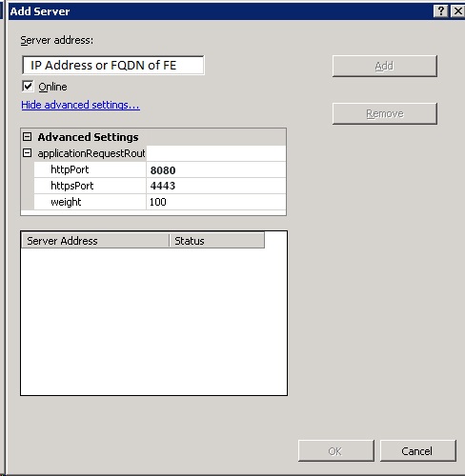The height and width of the screenshot is (476, 465).
Task: Collapse the Advanced Settings section
Action: coord(28,137)
